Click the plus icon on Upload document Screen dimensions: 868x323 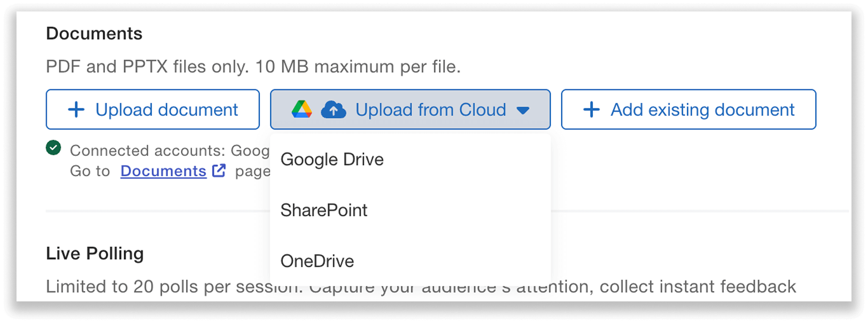click(76, 109)
